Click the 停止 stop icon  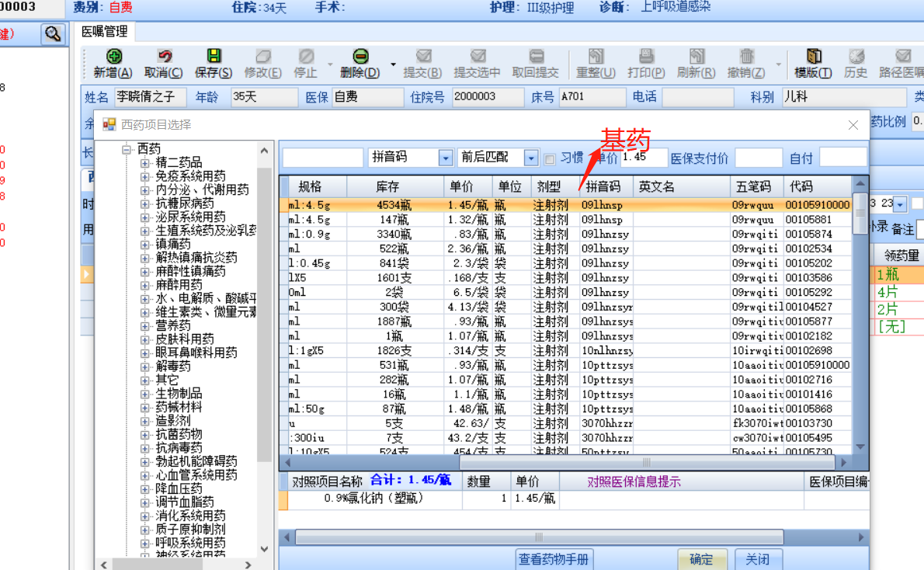pyautogui.click(x=306, y=57)
